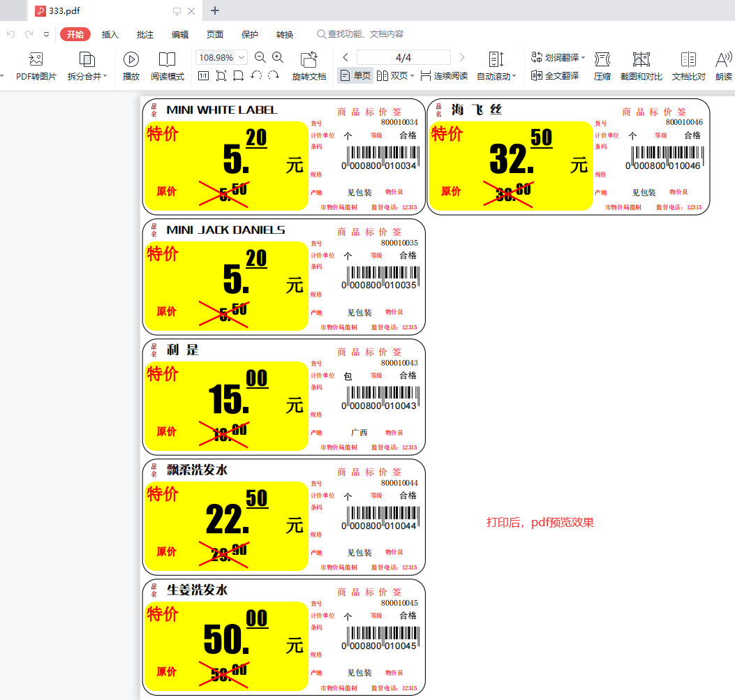Click the 广西 origin text
The image size is (735, 700).
click(359, 433)
